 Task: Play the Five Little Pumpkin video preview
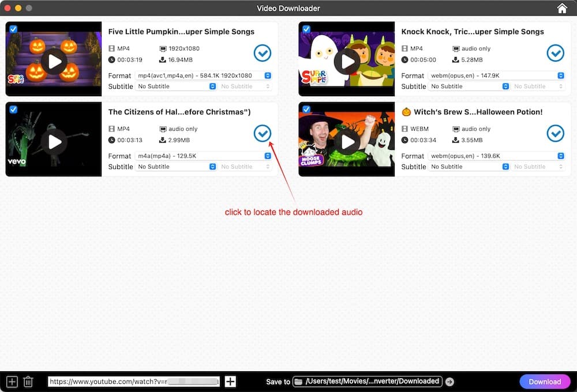point(54,62)
